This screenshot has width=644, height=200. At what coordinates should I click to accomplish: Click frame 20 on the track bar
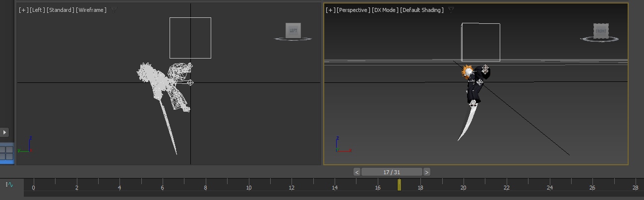463,187
